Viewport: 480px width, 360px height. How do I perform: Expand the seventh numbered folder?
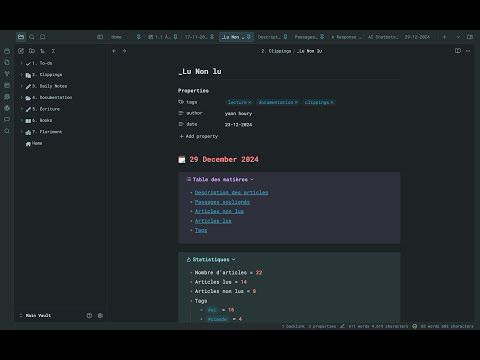coord(22,132)
